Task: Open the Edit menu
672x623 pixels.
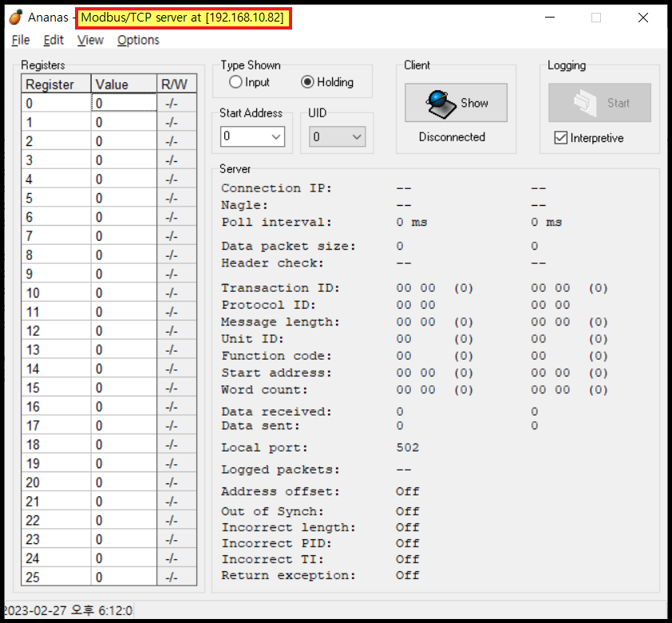Action: (53, 40)
